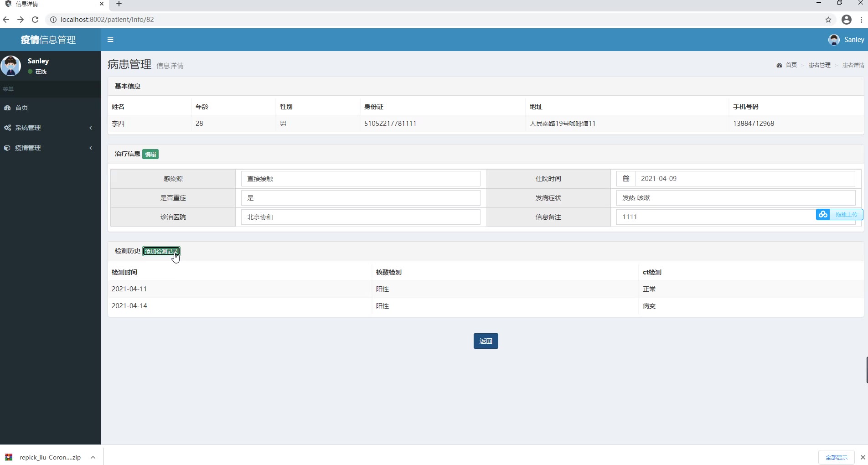Screen dimensions: 868x465
Task: Click the address 人民南路19号咖啡馆11
Action: [563, 124]
